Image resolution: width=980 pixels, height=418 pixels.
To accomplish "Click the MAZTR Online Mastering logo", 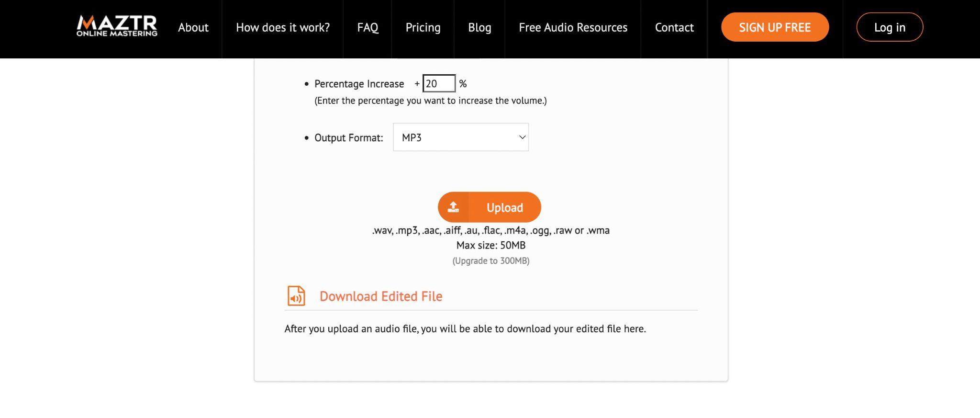I will point(117,26).
